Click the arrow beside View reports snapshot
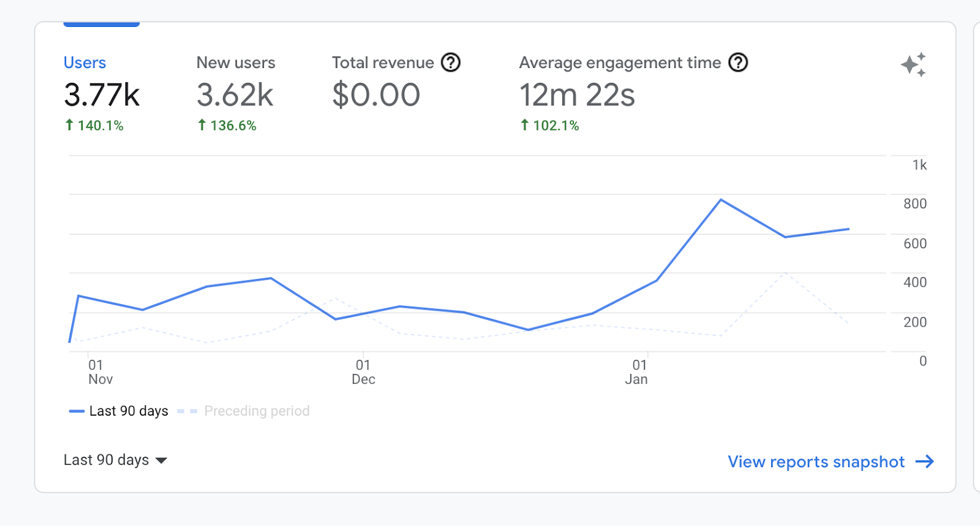This screenshot has width=980, height=526. tap(925, 462)
